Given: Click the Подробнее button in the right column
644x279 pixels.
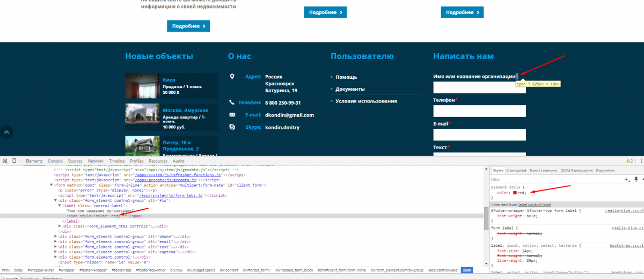Looking at the screenshot, I should pyautogui.click(x=462, y=12).
